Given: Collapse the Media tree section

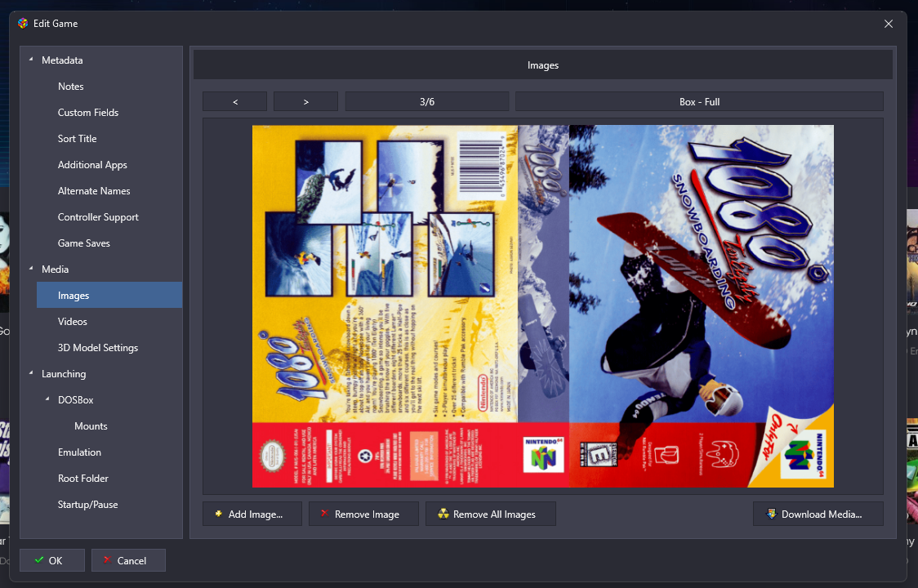Looking at the screenshot, I should point(31,268).
